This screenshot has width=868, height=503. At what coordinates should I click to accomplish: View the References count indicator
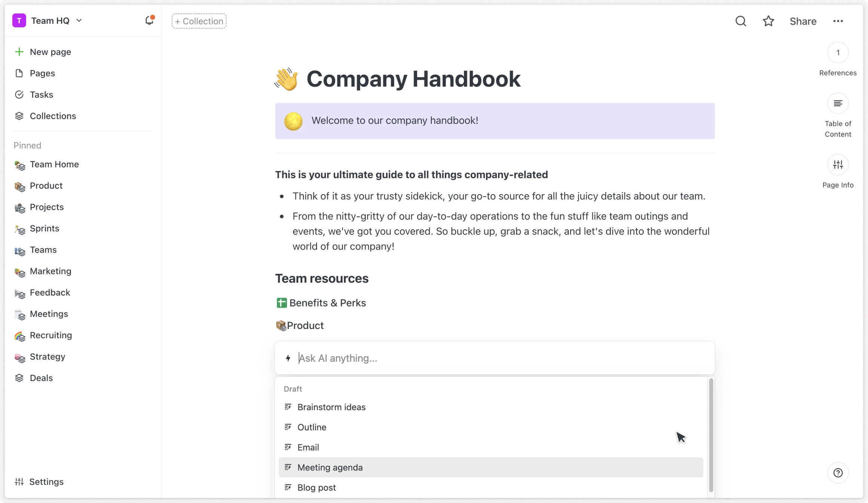[838, 52]
